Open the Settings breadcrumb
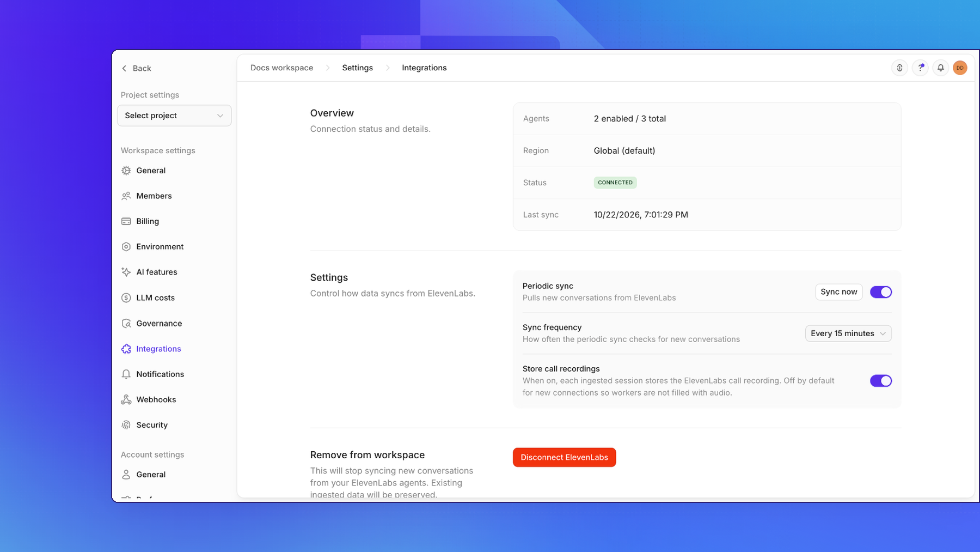 357,68
